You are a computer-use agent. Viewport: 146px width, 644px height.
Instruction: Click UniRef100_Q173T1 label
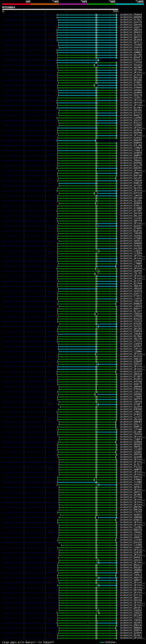pos(131,281)
